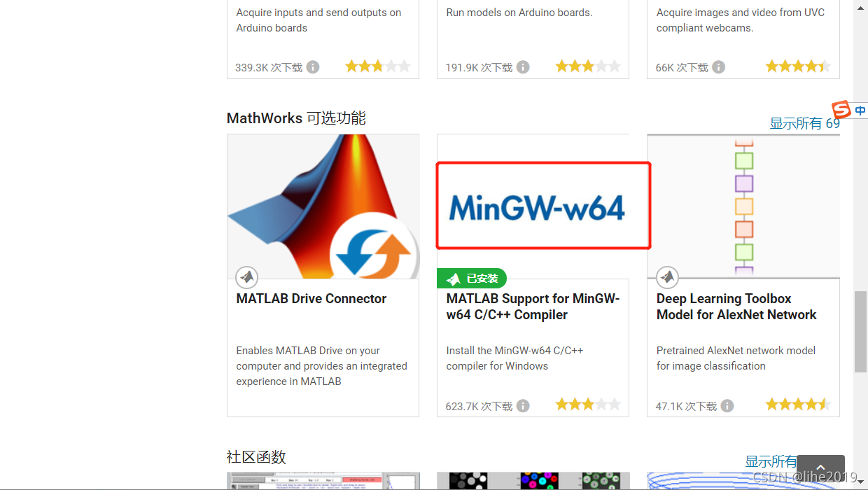The width and height of the screenshot is (868, 490).
Task: Open Deep Learning Toolbox Model for AlexNet title
Action: (736, 307)
